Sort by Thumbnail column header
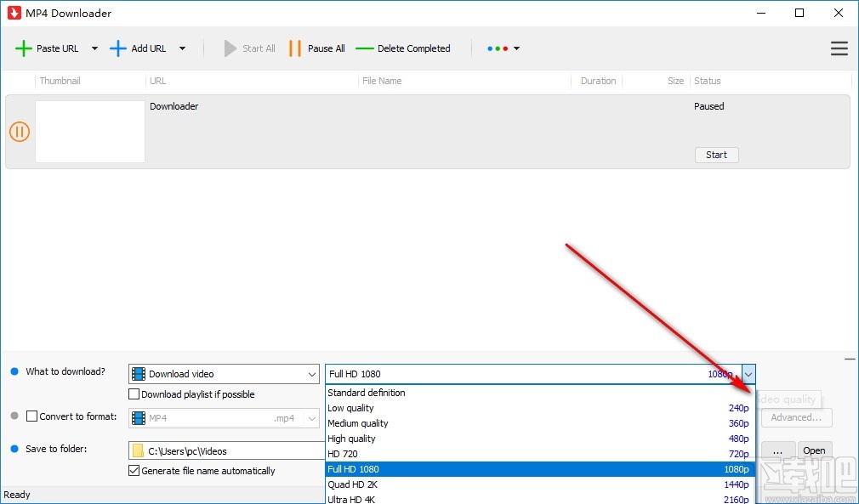This screenshot has height=504, width=859. point(60,81)
